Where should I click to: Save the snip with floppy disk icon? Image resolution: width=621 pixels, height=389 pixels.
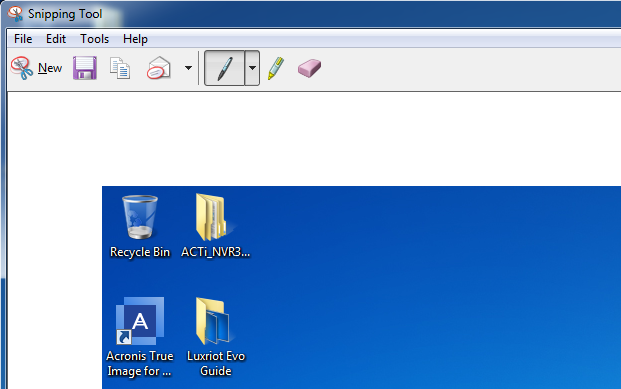[85, 68]
